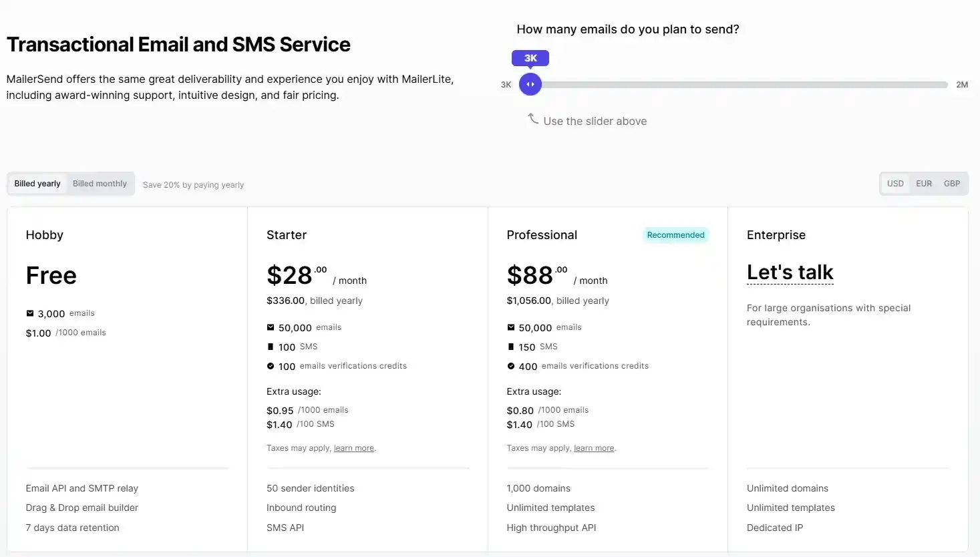Viewport: 980px width, 557px height.
Task: Click the envelope icon in the Professional plan
Action: (510, 327)
